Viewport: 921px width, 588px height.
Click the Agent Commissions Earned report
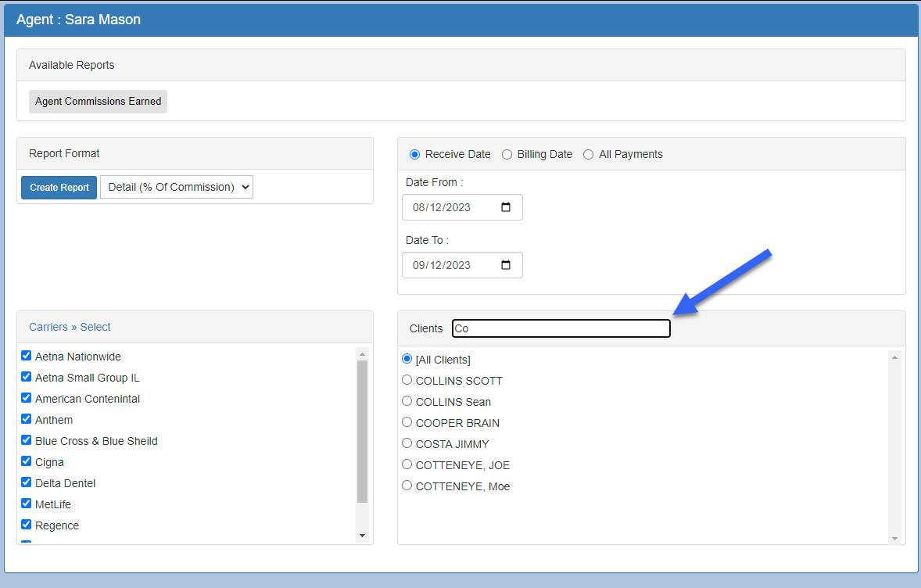(97, 101)
